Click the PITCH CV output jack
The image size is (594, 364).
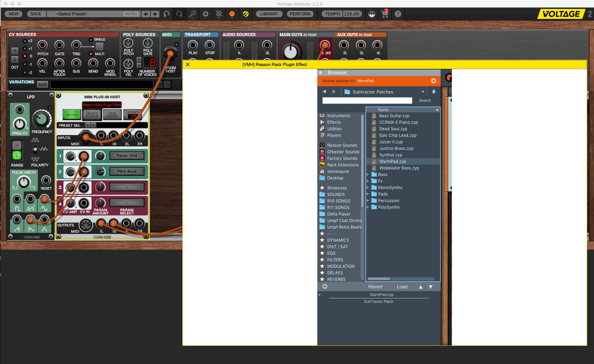pyautogui.click(x=42, y=45)
